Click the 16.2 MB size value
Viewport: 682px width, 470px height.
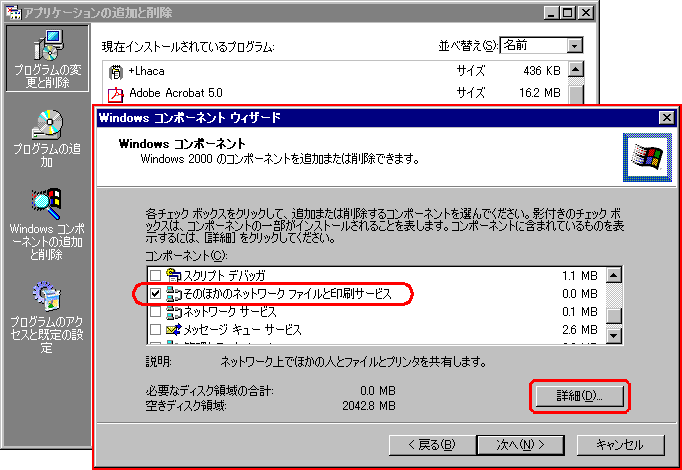tap(539, 93)
